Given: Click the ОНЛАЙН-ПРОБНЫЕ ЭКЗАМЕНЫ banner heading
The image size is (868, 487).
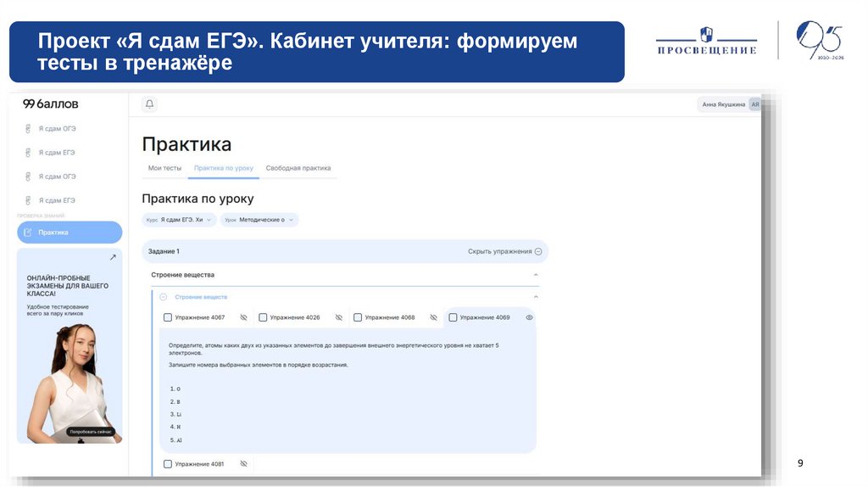Looking at the screenshot, I should point(68,286).
